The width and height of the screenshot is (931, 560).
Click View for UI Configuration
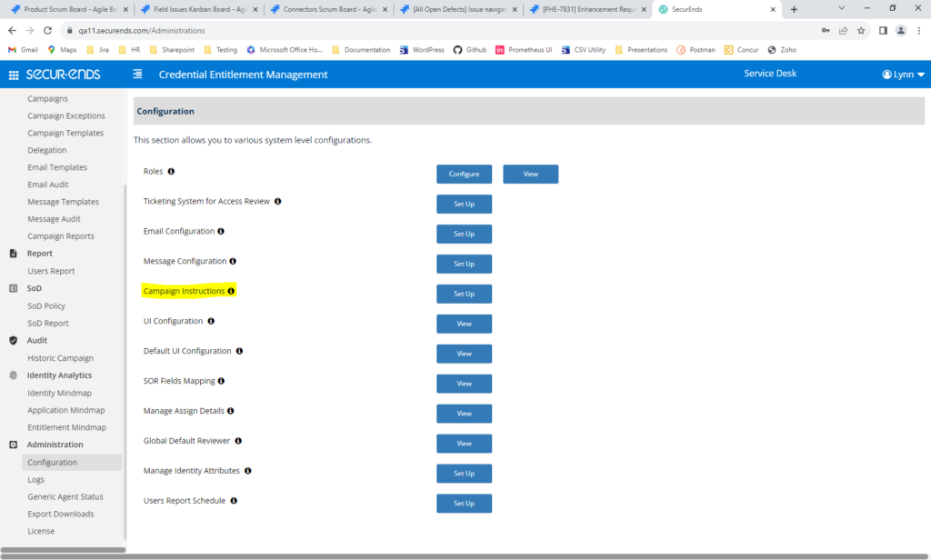[465, 325]
